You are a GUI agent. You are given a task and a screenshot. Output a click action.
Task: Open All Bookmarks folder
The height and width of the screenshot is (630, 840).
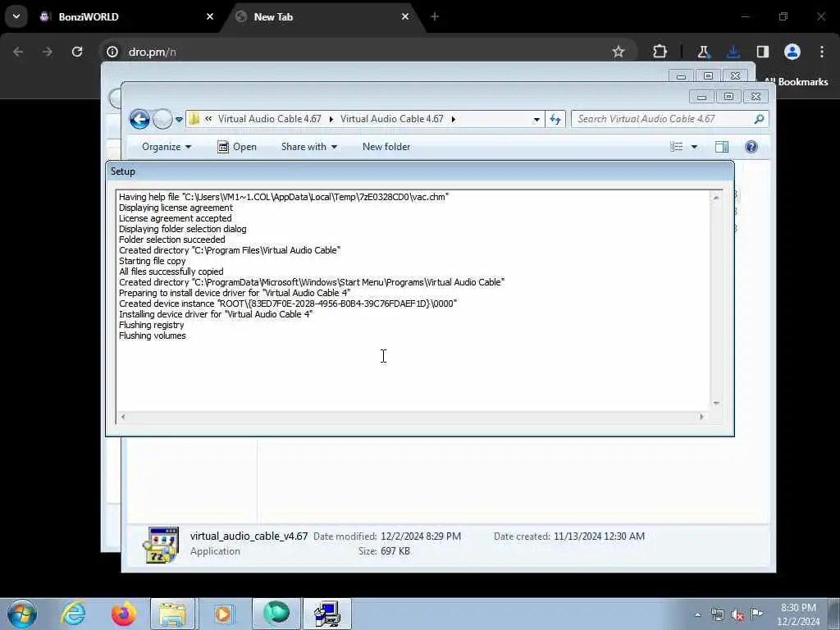pos(796,81)
